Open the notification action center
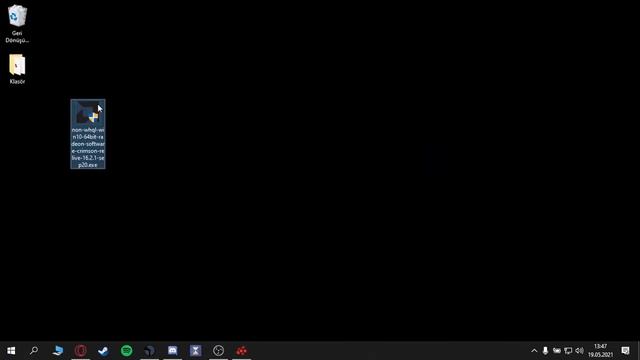This screenshot has height=360, width=640. 625,351
